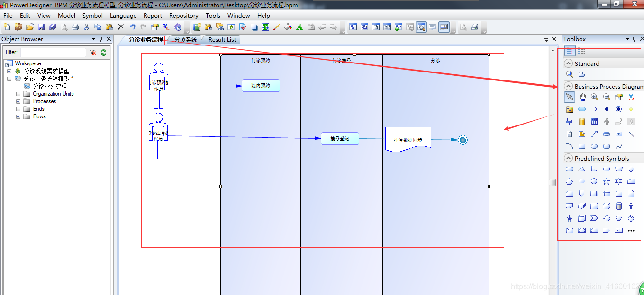Select the Note tool in Toolbox
644x295 pixels.
(582, 134)
